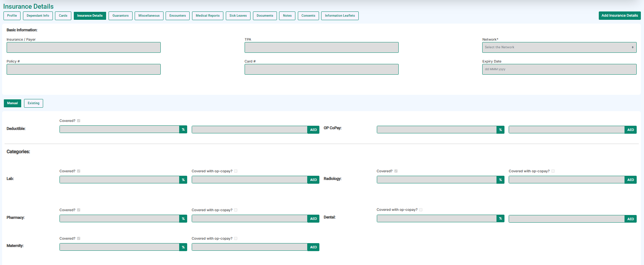Click the OP CoPay AED badge
644x265 pixels.
pyautogui.click(x=631, y=130)
